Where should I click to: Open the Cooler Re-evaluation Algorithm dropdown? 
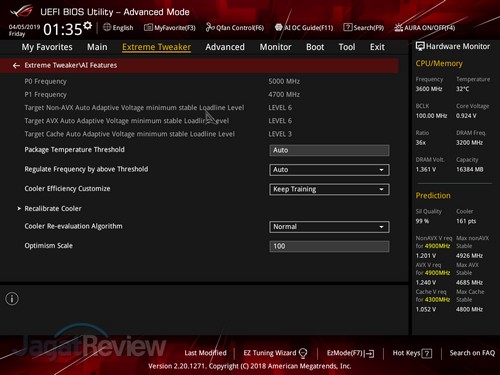(329, 227)
